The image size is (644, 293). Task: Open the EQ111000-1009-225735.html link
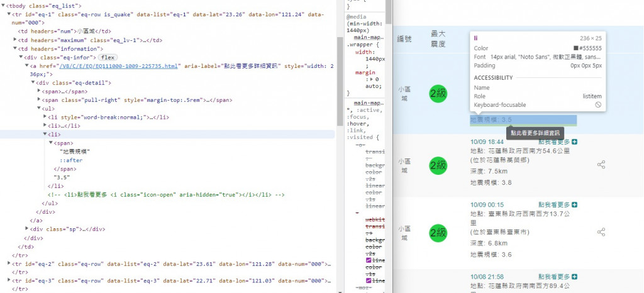(119, 65)
